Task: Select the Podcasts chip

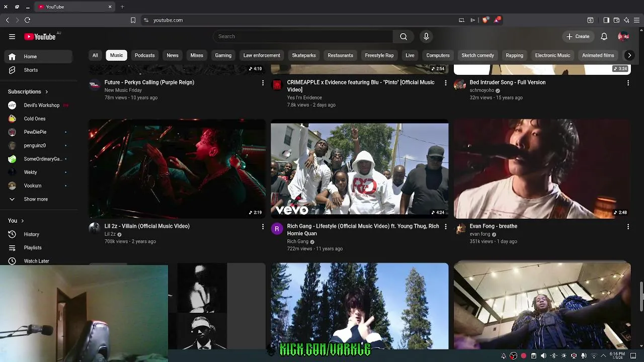Action: tap(144, 55)
